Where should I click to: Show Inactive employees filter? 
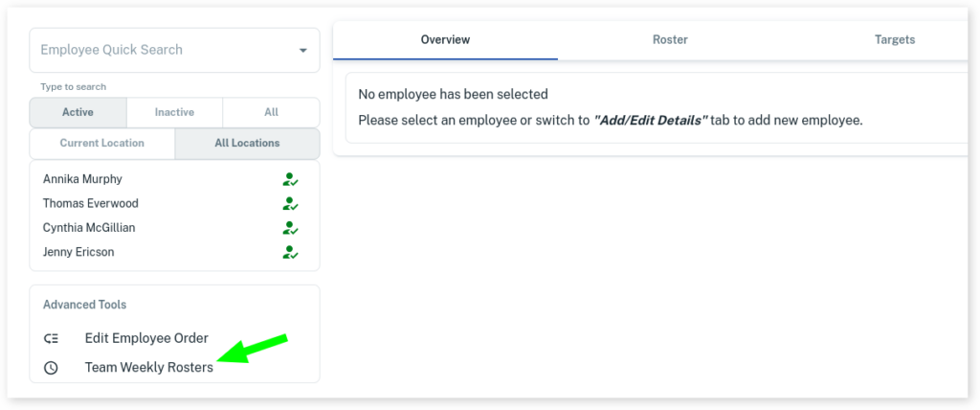point(174,112)
